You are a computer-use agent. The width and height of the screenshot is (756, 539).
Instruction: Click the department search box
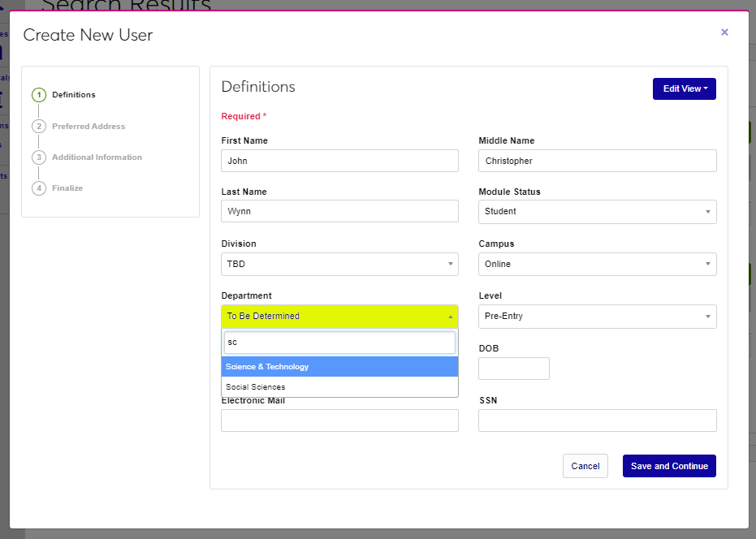coord(339,343)
